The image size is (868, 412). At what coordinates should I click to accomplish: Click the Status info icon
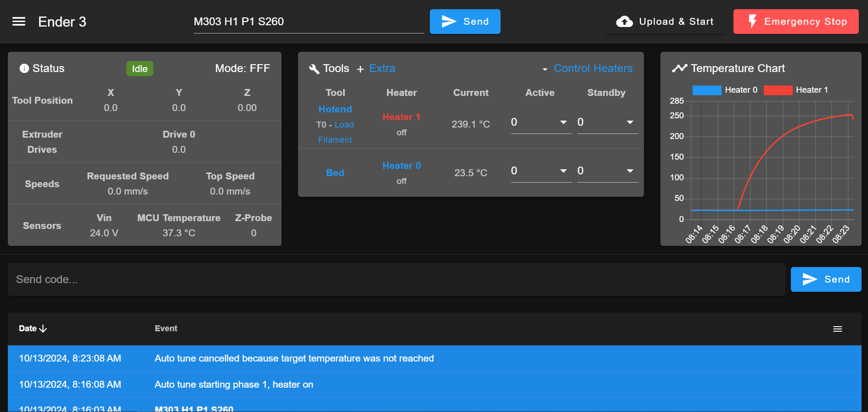pos(24,68)
